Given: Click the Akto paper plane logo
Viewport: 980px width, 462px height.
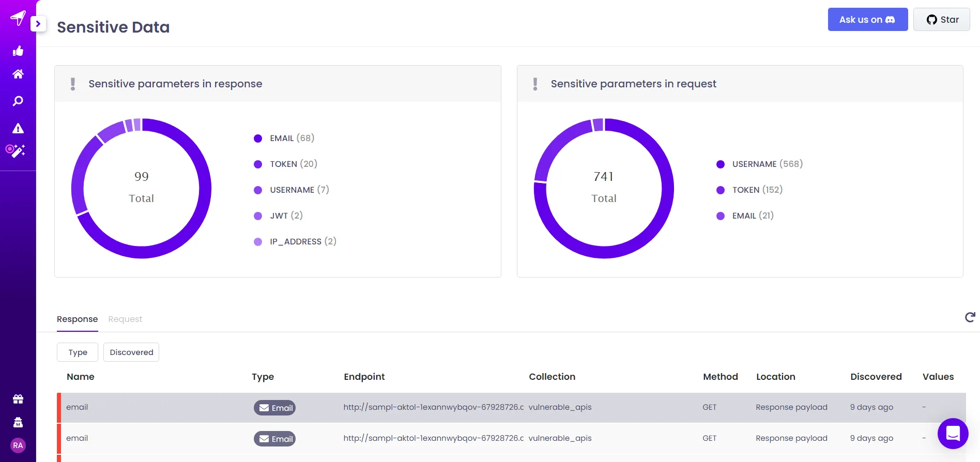Looking at the screenshot, I should (x=18, y=18).
